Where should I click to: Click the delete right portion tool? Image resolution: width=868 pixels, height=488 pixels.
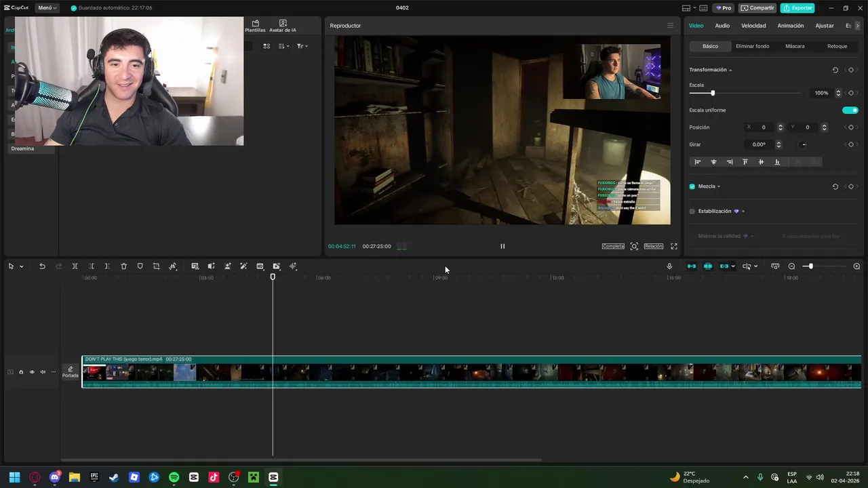(x=107, y=266)
